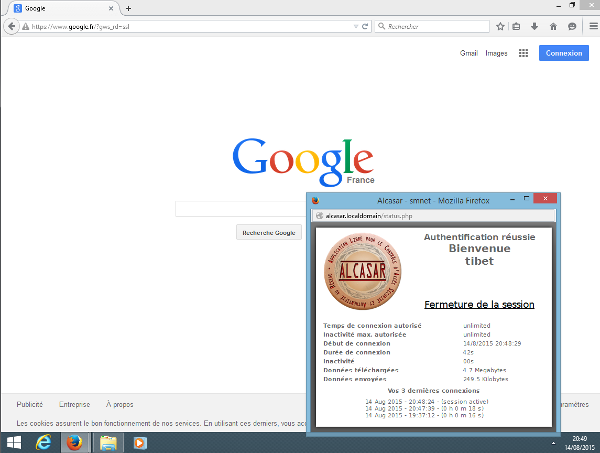Show bookmarks list icon
Screen dimensions: 600x453
coord(516,26)
